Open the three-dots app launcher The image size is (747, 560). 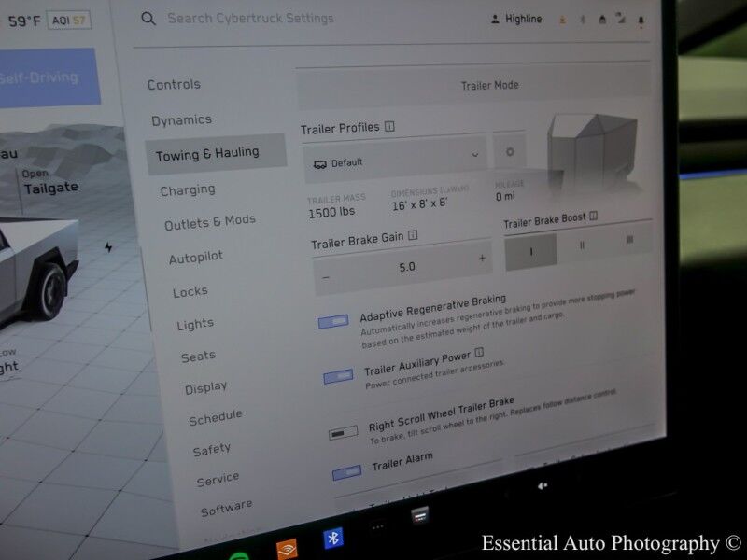click(x=377, y=526)
